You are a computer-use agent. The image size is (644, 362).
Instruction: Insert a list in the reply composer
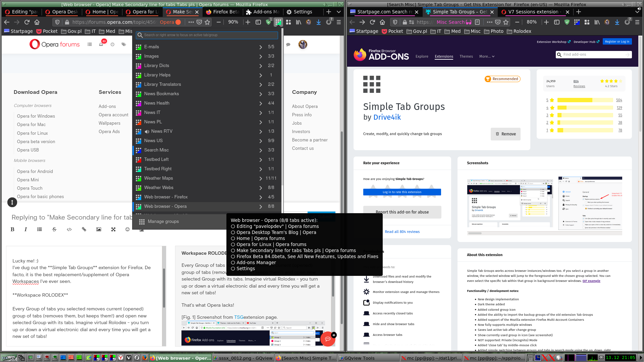[40, 229]
